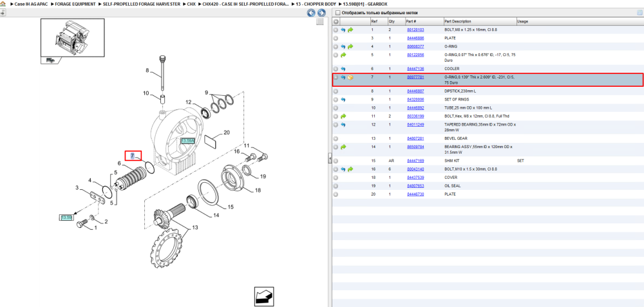Screen dimensions: 644x307
Task: Open part number 86977781
Action: click(x=415, y=77)
